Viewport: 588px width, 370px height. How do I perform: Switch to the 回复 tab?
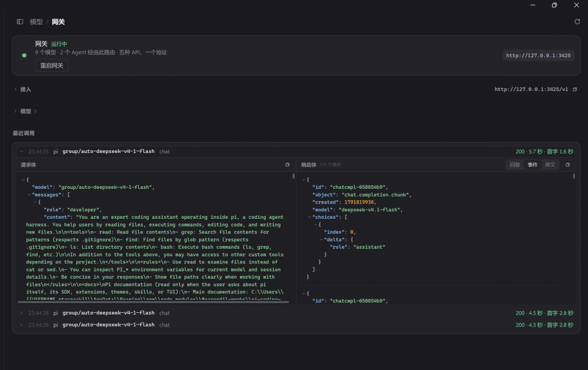[x=515, y=164]
